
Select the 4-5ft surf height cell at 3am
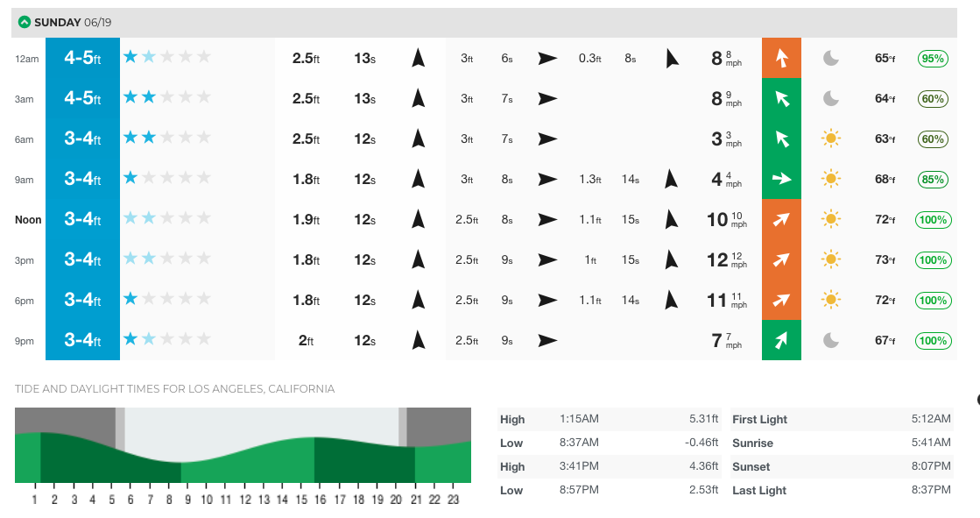point(82,99)
